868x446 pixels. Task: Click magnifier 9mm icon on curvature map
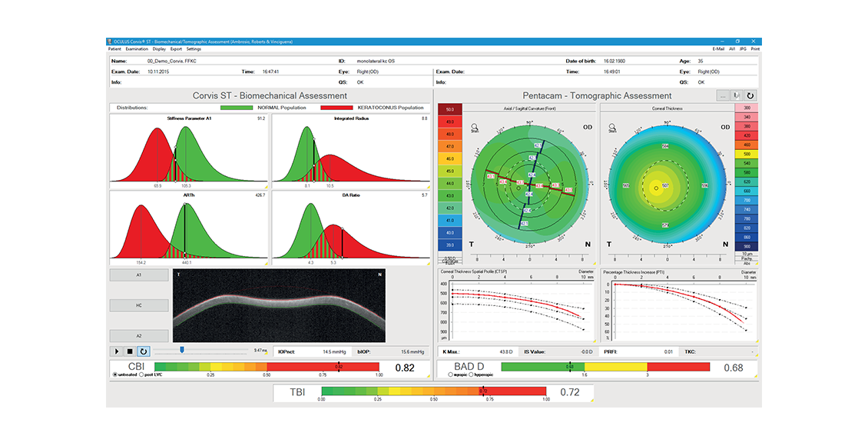click(475, 128)
